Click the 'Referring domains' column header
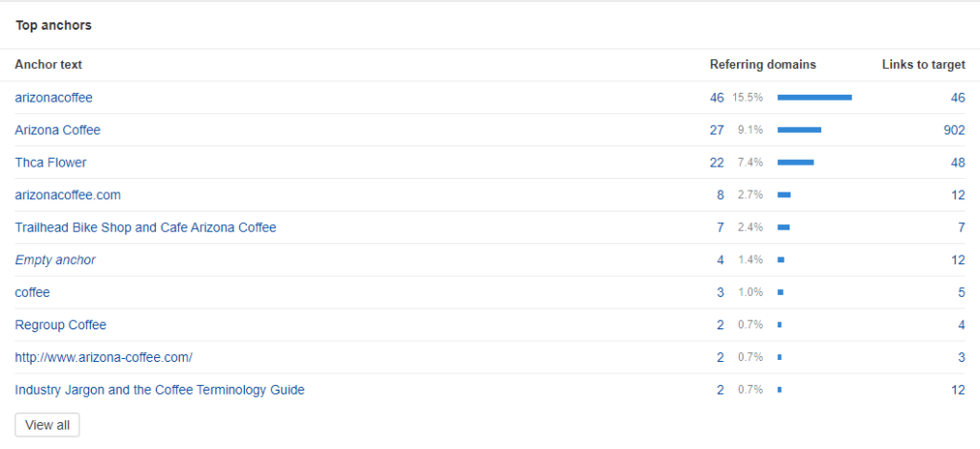The height and width of the screenshot is (449, 980). [763, 65]
